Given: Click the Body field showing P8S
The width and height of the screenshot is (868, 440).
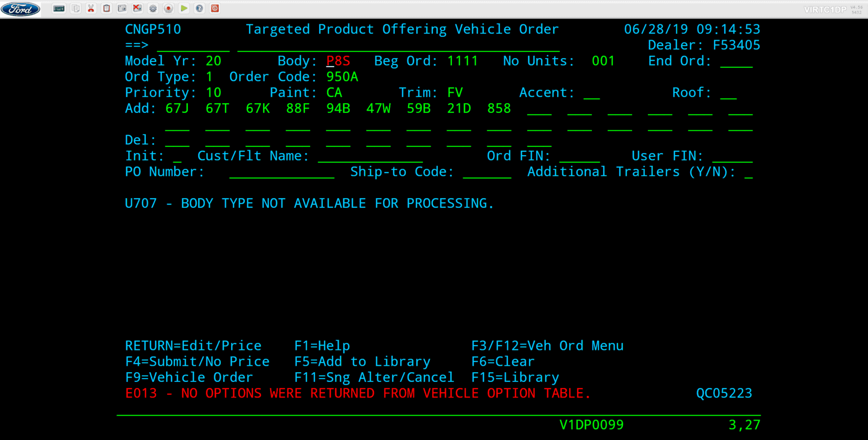Looking at the screenshot, I should click(338, 61).
